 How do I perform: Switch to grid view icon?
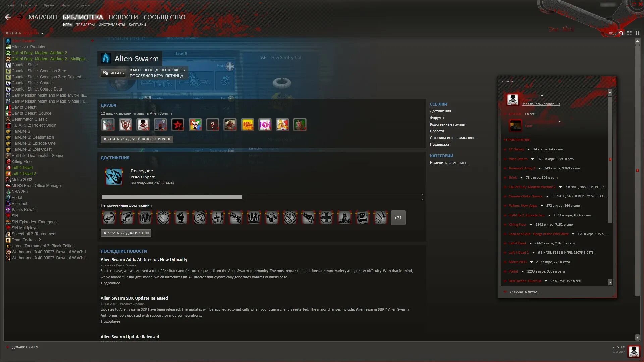(x=637, y=33)
